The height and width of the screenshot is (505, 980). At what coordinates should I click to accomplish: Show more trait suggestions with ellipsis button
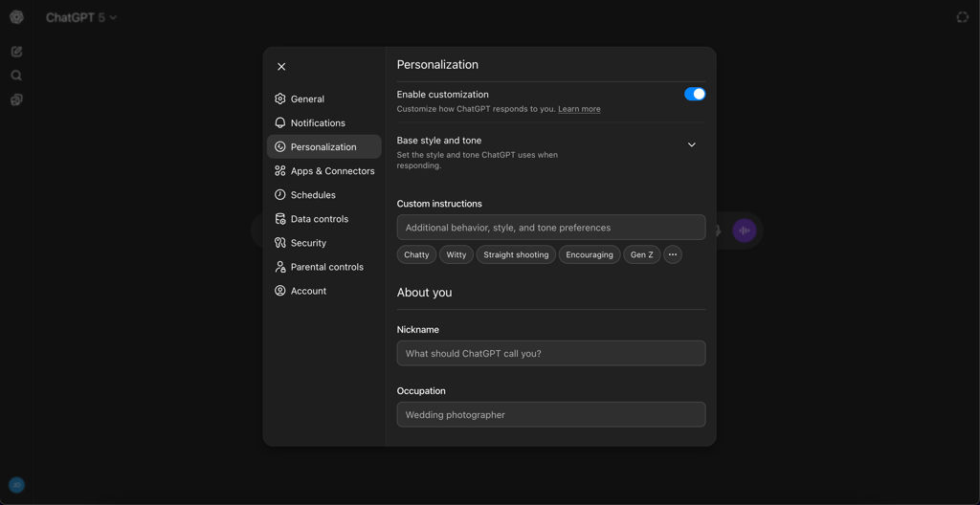tap(673, 254)
